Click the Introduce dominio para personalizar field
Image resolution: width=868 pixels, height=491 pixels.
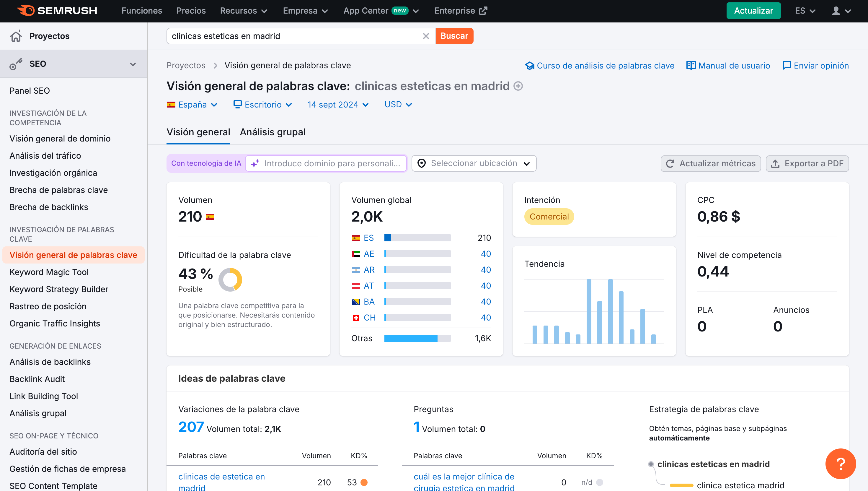point(326,164)
